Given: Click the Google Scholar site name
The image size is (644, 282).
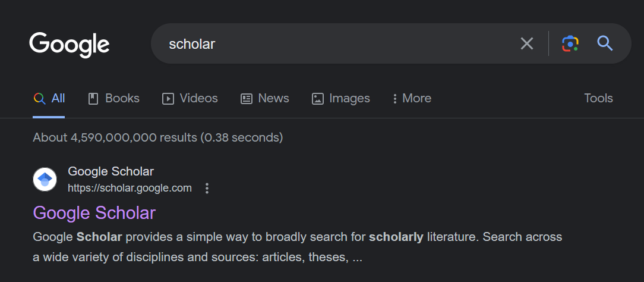Looking at the screenshot, I should point(111,171).
